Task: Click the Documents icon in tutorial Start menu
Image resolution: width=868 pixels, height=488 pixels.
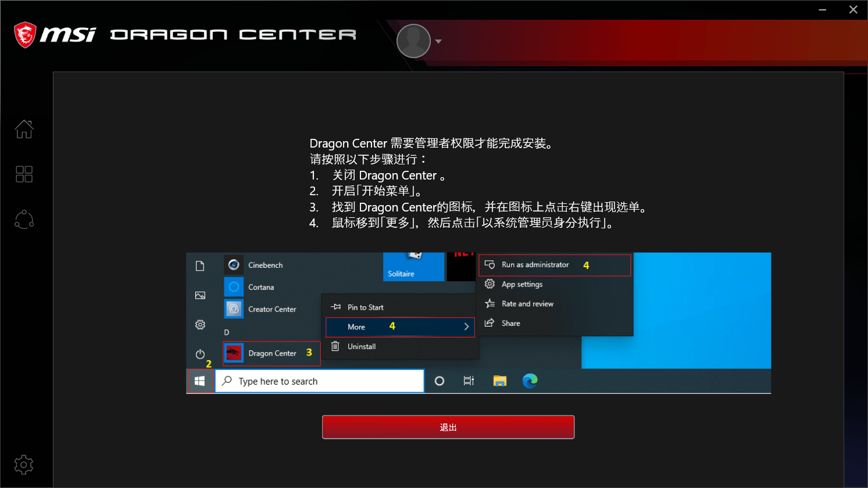Action: pos(200,266)
